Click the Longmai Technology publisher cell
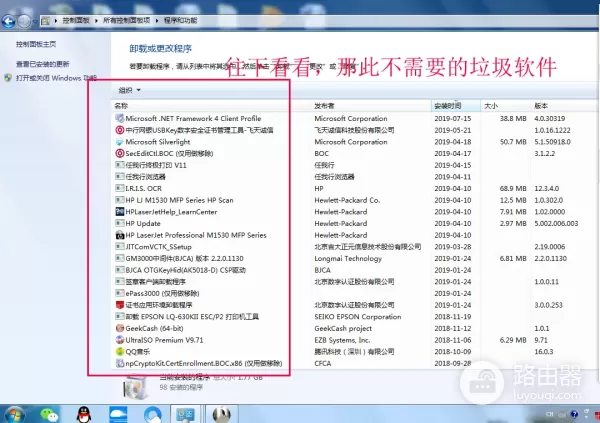 click(348, 258)
